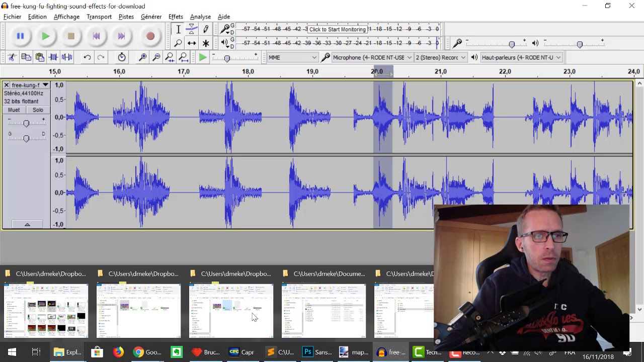Open the recording meter microphone options

(225, 29)
